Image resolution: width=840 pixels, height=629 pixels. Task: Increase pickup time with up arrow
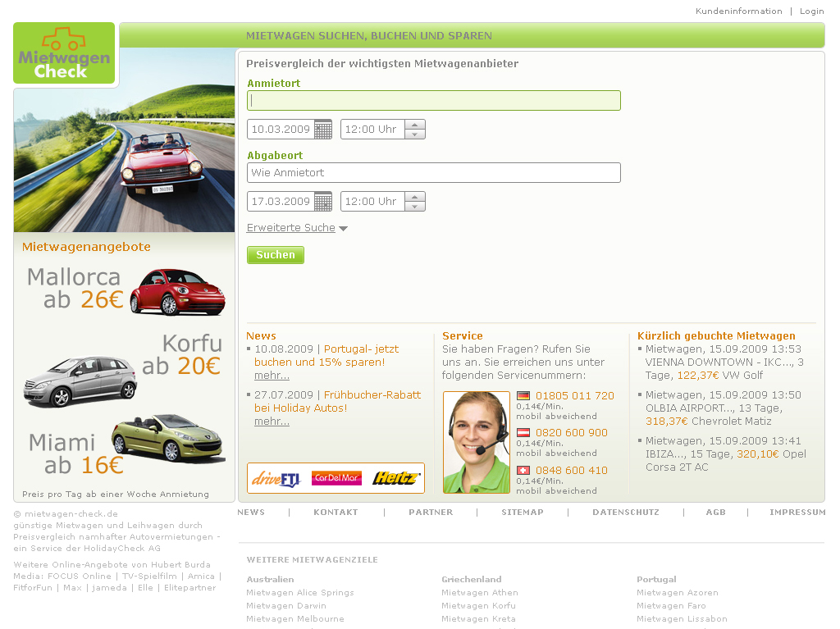[x=414, y=125]
